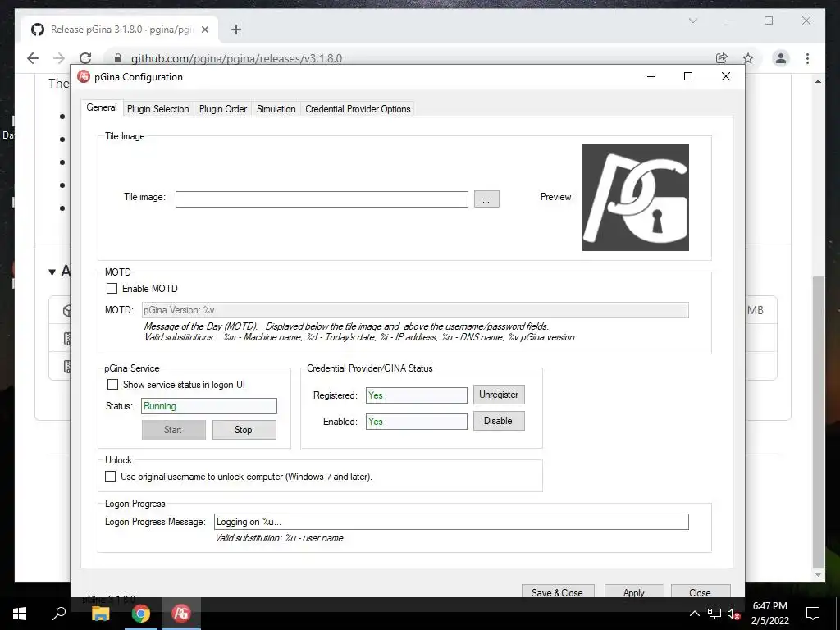Click the pGina logo in title bar

[84, 76]
